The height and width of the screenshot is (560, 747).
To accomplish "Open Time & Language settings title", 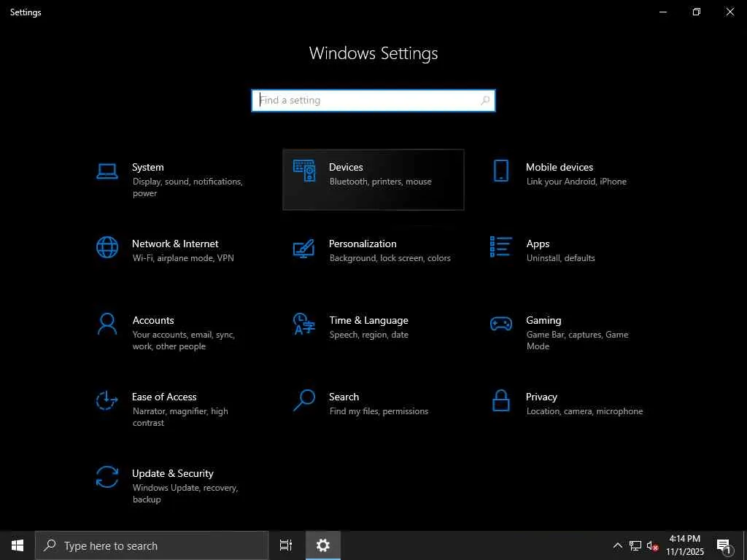I will 368,321.
